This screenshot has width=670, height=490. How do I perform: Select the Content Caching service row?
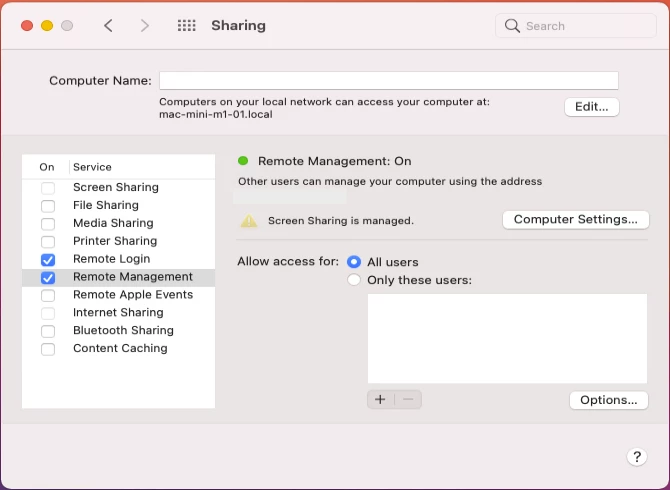118,349
